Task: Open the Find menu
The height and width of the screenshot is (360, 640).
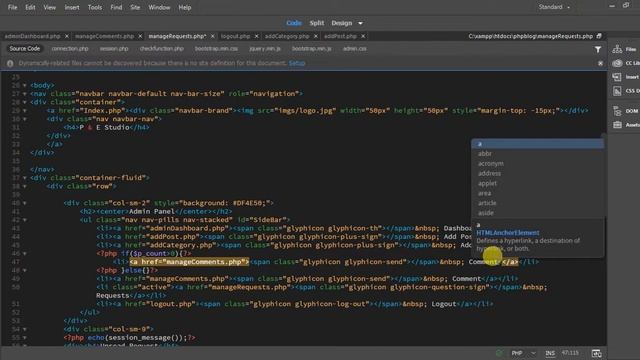Action: point(116,7)
